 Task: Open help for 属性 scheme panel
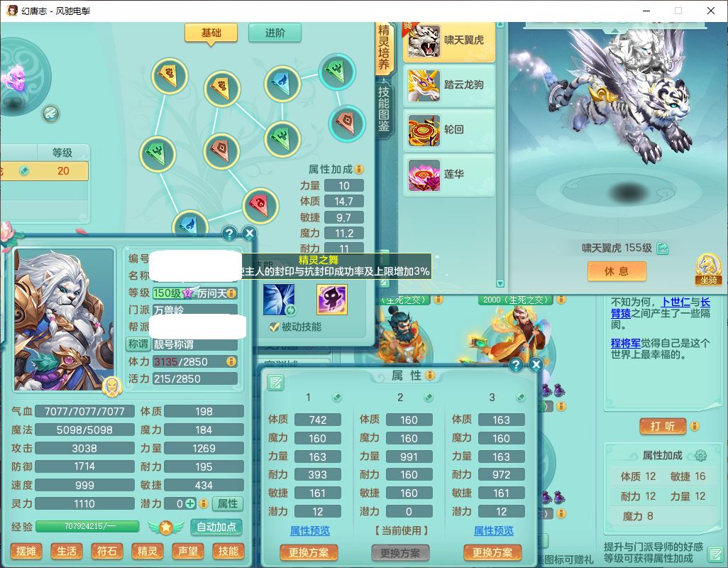[x=516, y=364]
